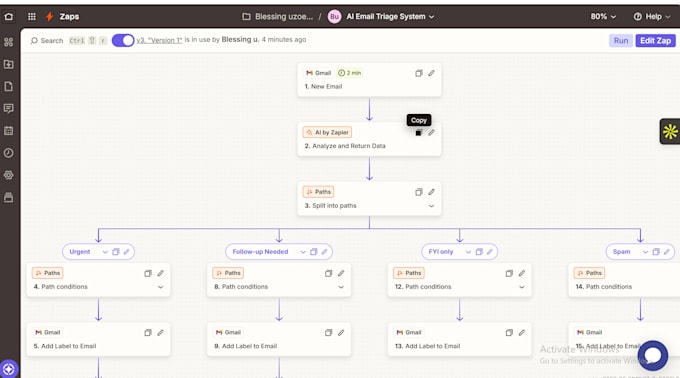Click the Edit Zap button
680x378 pixels.
[x=655, y=40]
